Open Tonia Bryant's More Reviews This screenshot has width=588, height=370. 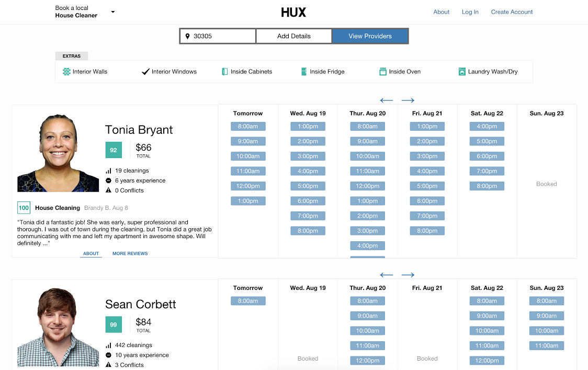[130, 254]
